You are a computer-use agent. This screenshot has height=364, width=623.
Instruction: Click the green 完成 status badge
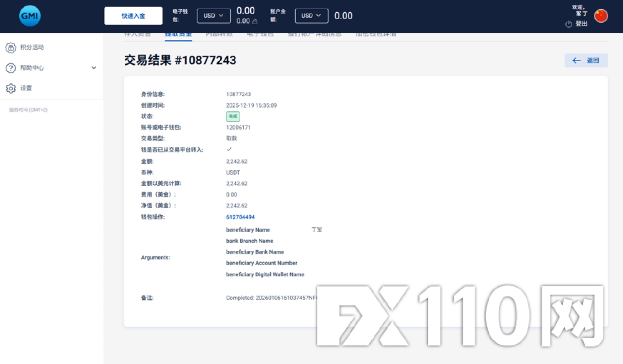[233, 116]
